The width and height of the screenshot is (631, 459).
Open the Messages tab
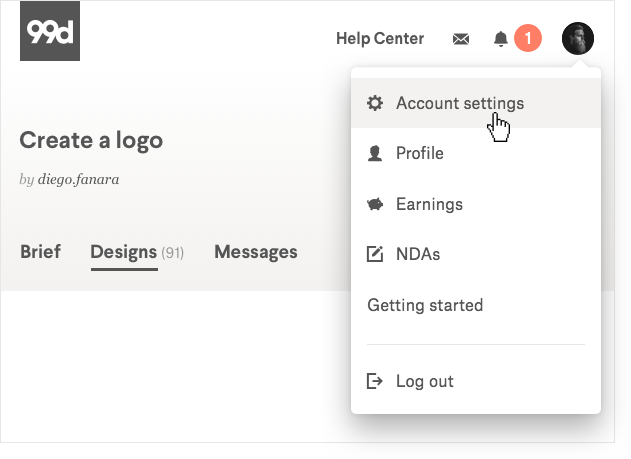coord(256,252)
